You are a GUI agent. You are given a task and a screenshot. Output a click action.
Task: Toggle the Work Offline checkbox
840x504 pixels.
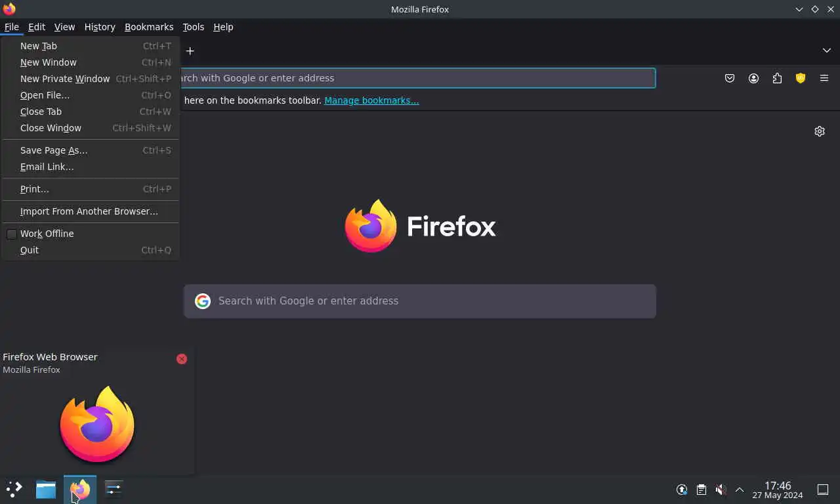12,234
